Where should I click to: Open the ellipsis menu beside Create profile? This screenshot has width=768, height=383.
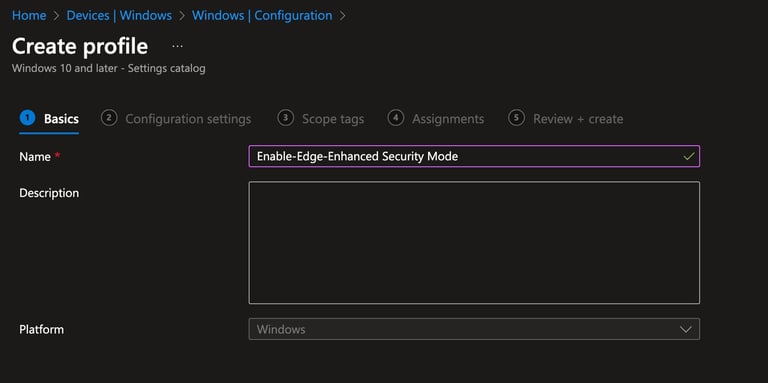pyautogui.click(x=178, y=47)
